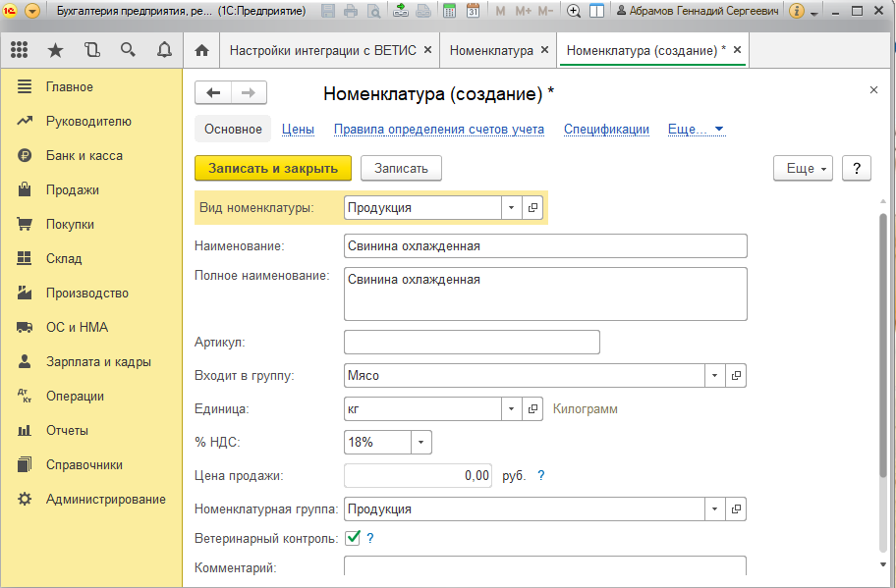Expand the Единица dropdown list
Screen dimensions: 896x588
coord(511,409)
